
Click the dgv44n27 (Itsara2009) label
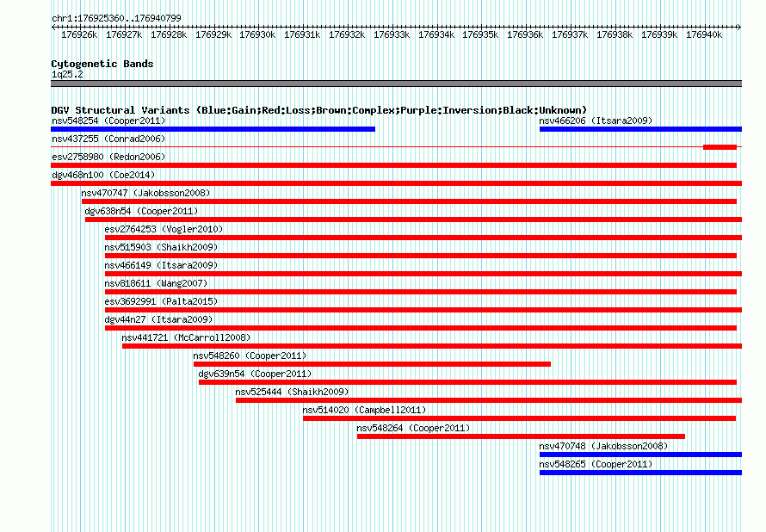click(158, 319)
